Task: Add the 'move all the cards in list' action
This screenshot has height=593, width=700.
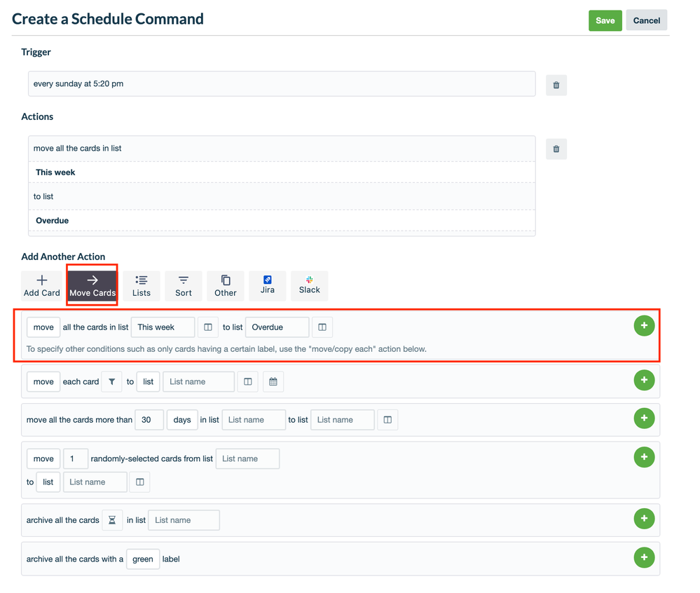Action: pos(644,325)
